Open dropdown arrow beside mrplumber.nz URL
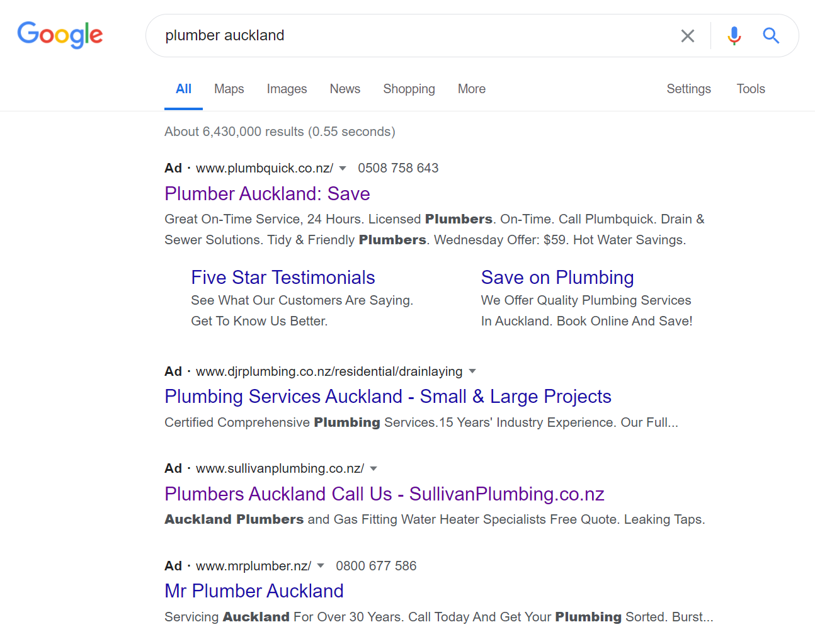The height and width of the screenshot is (644, 815). pyautogui.click(x=321, y=566)
